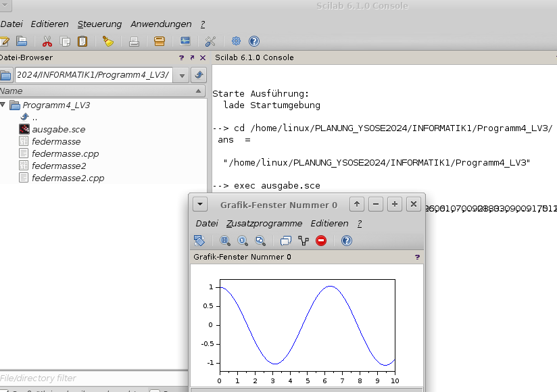Click the question mark in the Grafik-Fenster dock bar
The image size is (557, 392).
[417, 257]
